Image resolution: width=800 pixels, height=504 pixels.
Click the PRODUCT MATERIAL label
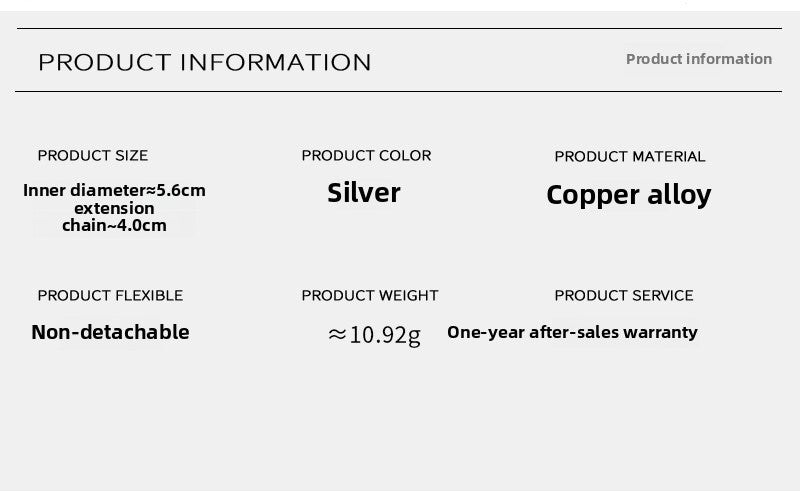tap(630, 156)
